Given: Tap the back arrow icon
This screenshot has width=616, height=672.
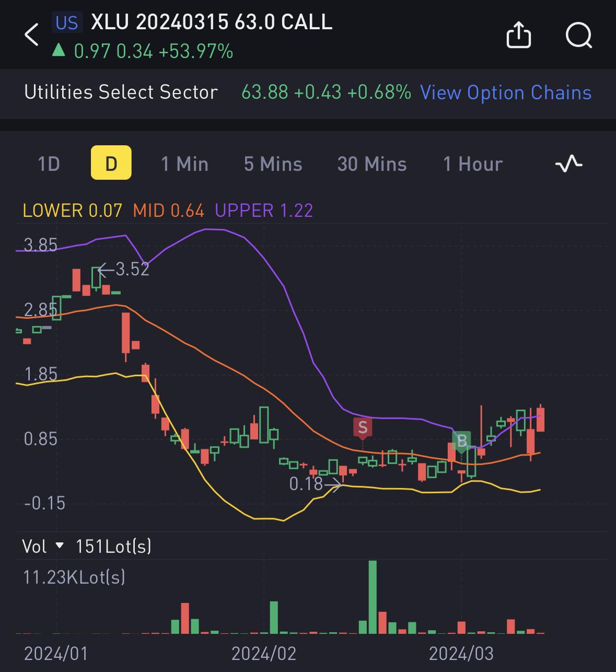Looking at the screenshot, I should pyautogui.click(x=32, y=35).
